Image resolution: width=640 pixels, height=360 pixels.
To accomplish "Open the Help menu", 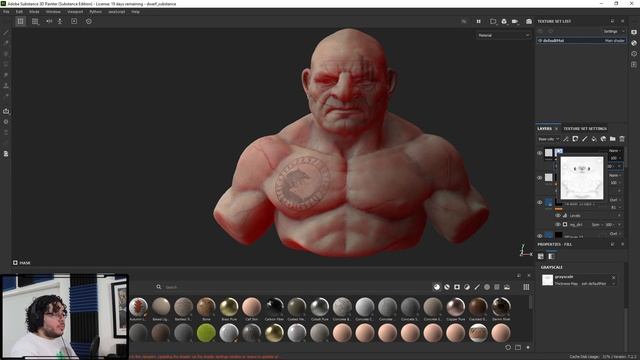I will 136,12.
